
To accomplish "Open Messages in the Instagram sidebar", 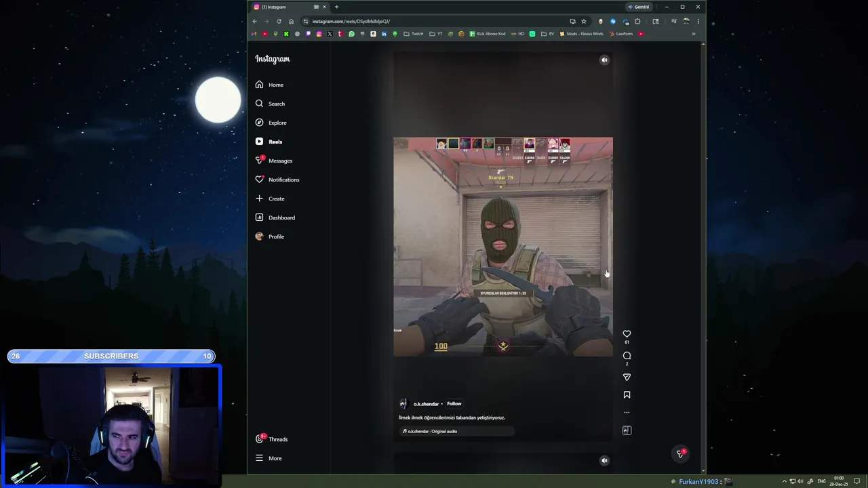I will click(x=274, y=161).
